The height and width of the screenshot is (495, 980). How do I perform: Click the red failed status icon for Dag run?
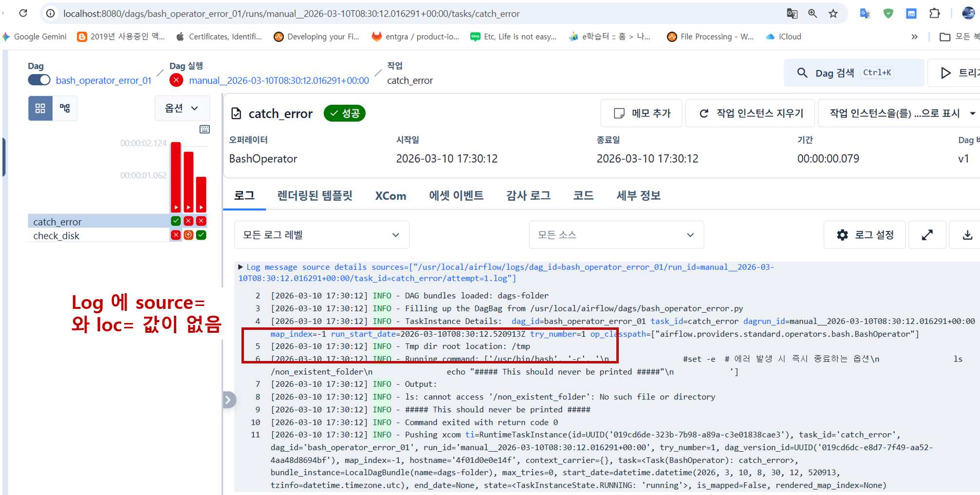pos(176,80)
